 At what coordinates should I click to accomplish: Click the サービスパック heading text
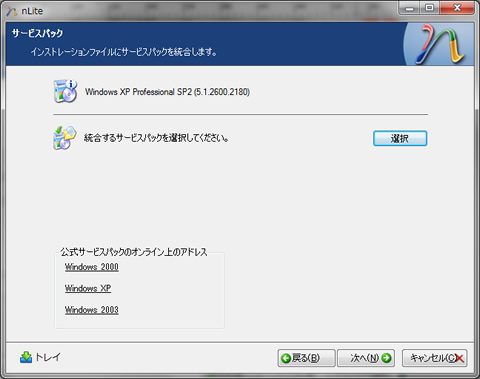(37, 33)
